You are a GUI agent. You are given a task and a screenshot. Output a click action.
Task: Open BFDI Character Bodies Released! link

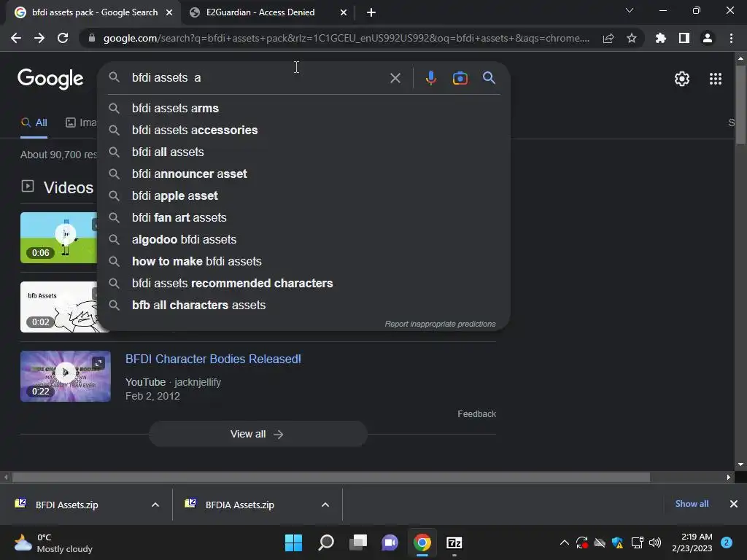tap(213, 359)
